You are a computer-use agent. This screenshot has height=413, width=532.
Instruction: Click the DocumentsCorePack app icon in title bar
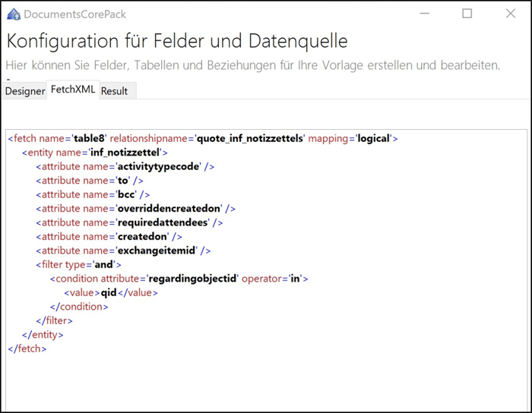13,14
